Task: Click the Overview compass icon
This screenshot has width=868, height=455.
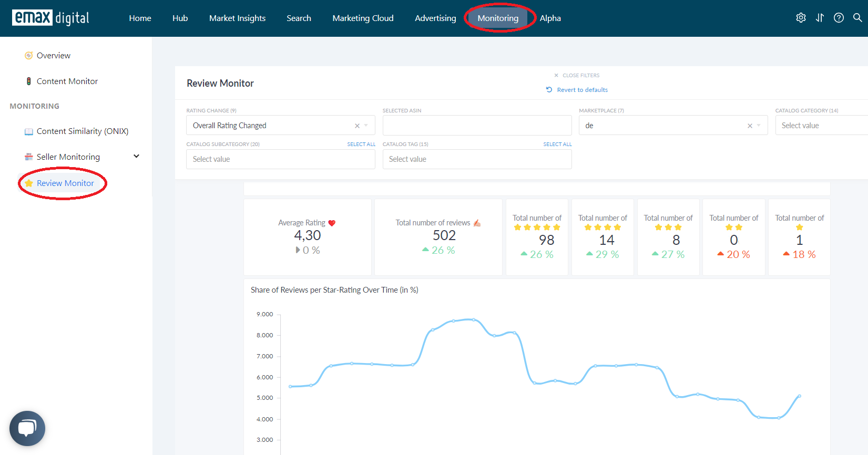Action: [29, 56]
